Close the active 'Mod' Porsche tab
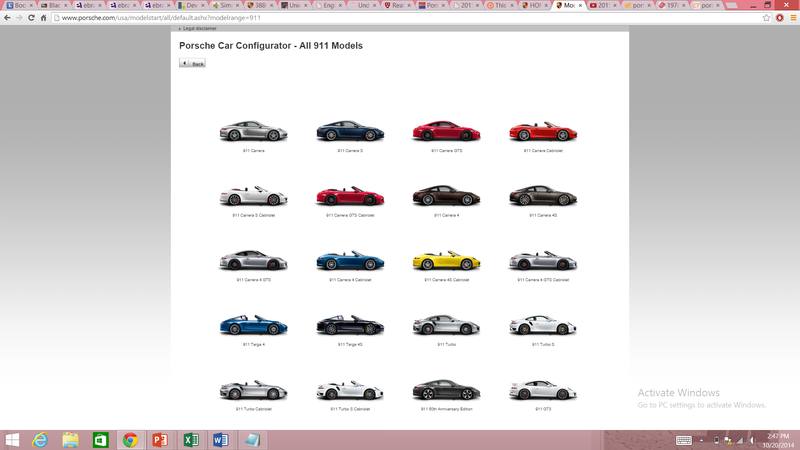800x450 pixels. click(580, 5)
